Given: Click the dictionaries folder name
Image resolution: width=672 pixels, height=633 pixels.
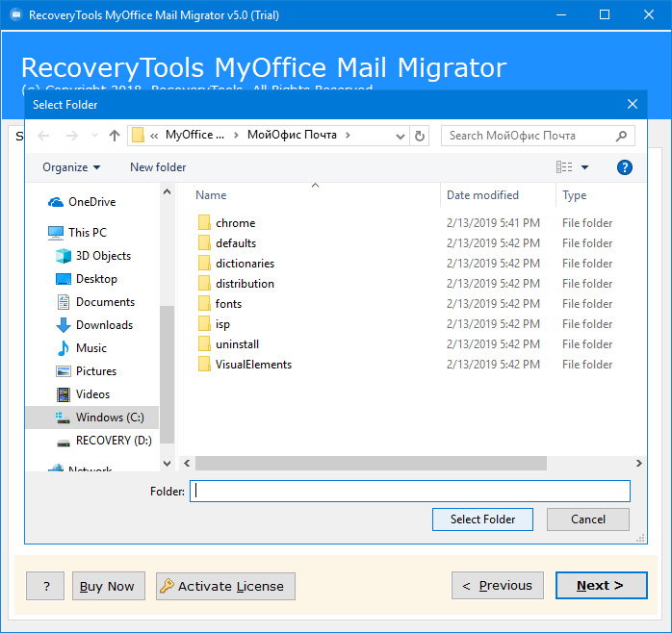Looking at the screenshot, I should pyautogui.click(x=245, y=264).
